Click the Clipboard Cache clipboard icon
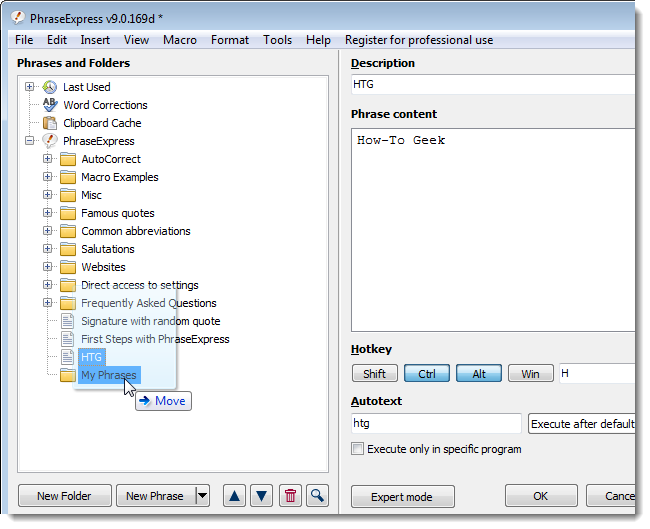Viewport: 650px width, 529px height. click(50, 123)
